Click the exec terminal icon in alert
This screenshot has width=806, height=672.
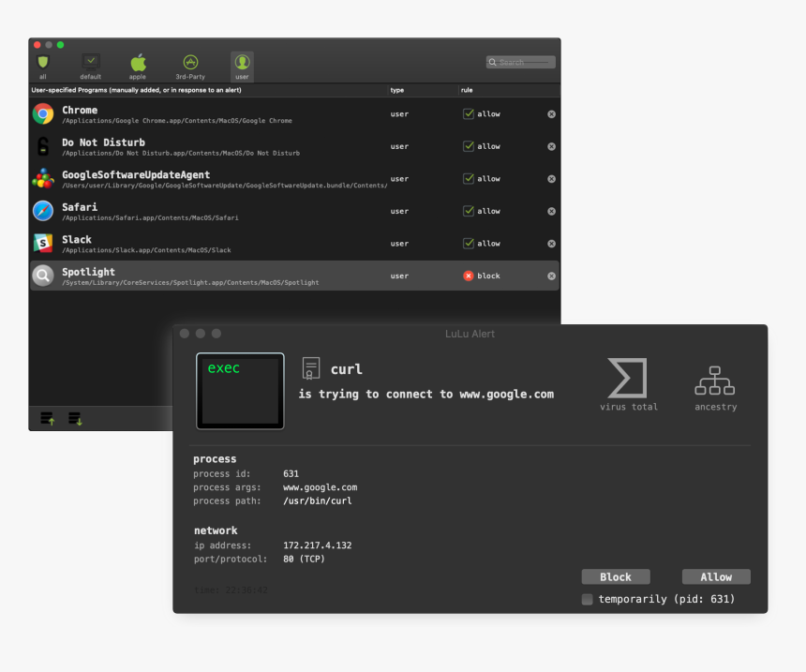point(240,391)
